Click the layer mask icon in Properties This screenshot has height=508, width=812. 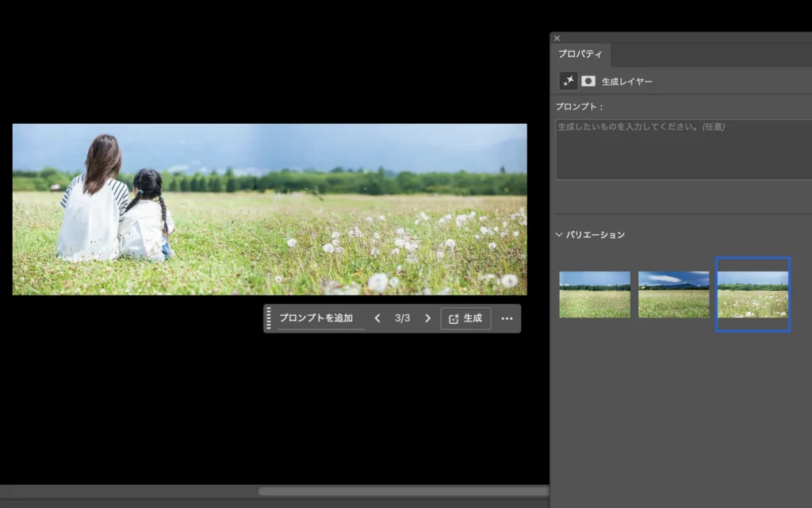coord(588,81)
